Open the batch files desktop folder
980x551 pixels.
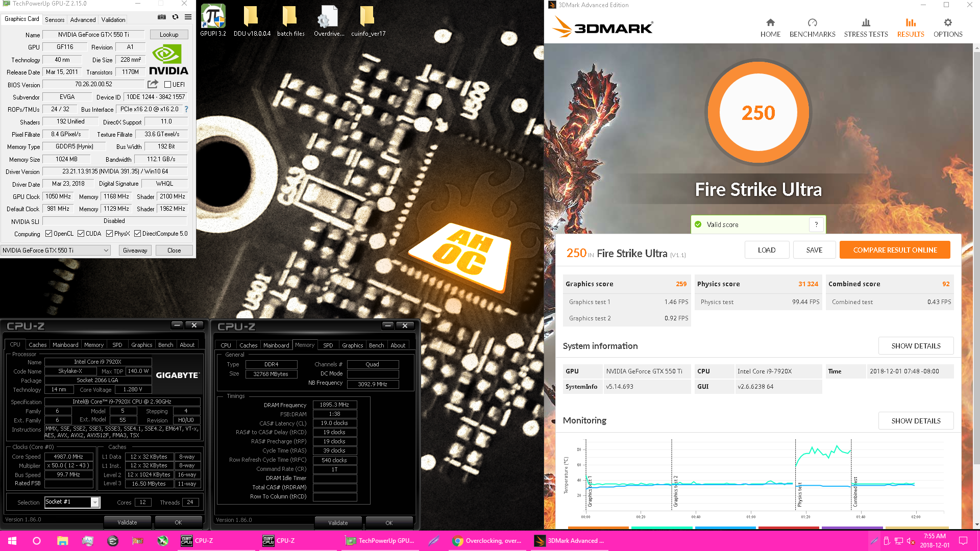290,20
